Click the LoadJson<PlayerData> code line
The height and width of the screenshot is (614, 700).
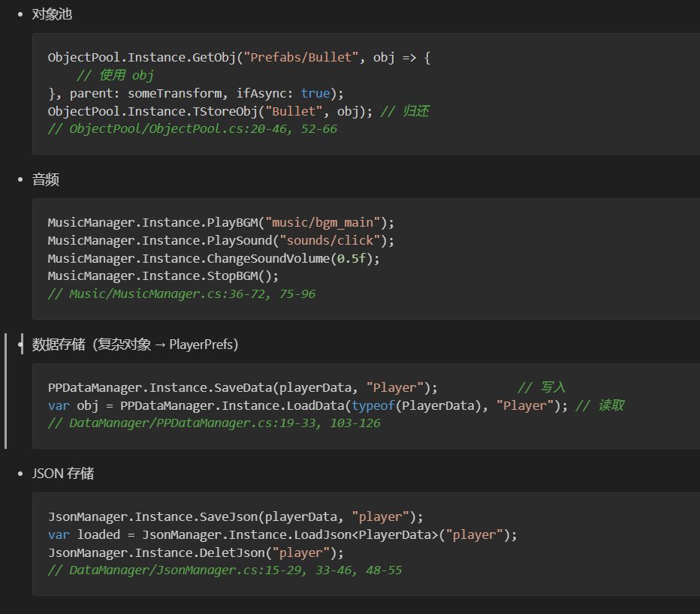[x=282, y=534]
